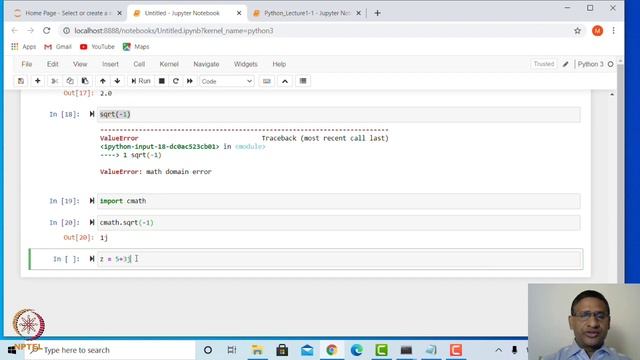Image resolution: width=640 pixels, height=360 pixels.
Task: Click the Trusted notebook indicator
Action: coord(544,64)
